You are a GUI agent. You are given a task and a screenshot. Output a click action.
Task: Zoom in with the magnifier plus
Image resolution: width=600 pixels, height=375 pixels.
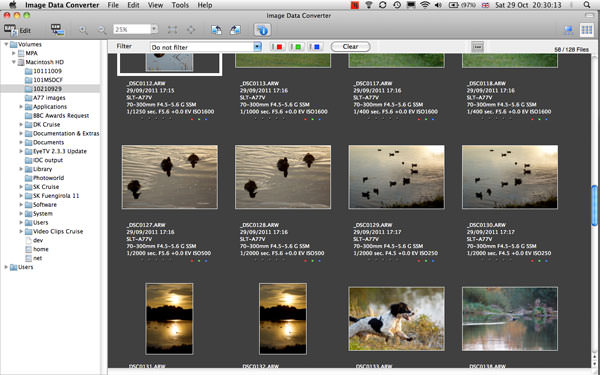coord(83,30)
